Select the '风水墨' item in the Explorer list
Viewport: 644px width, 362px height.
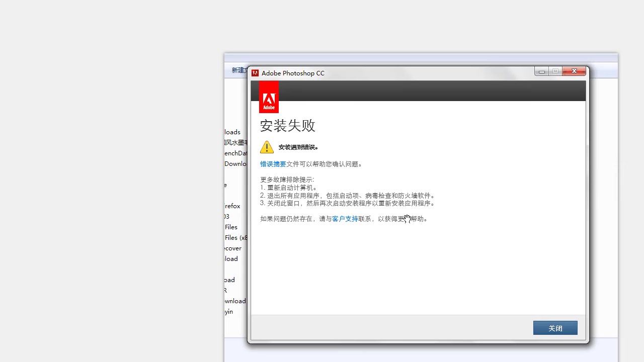click(236, 143)
